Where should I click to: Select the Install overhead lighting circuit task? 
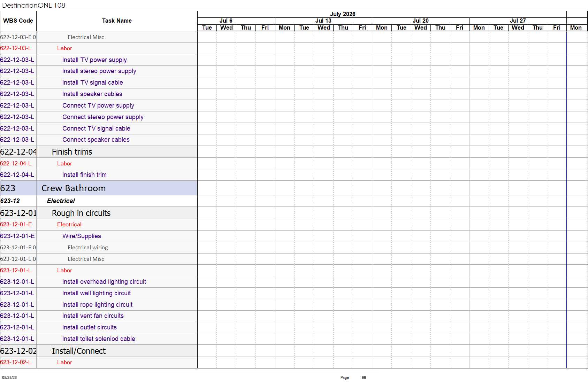(104, 282)
